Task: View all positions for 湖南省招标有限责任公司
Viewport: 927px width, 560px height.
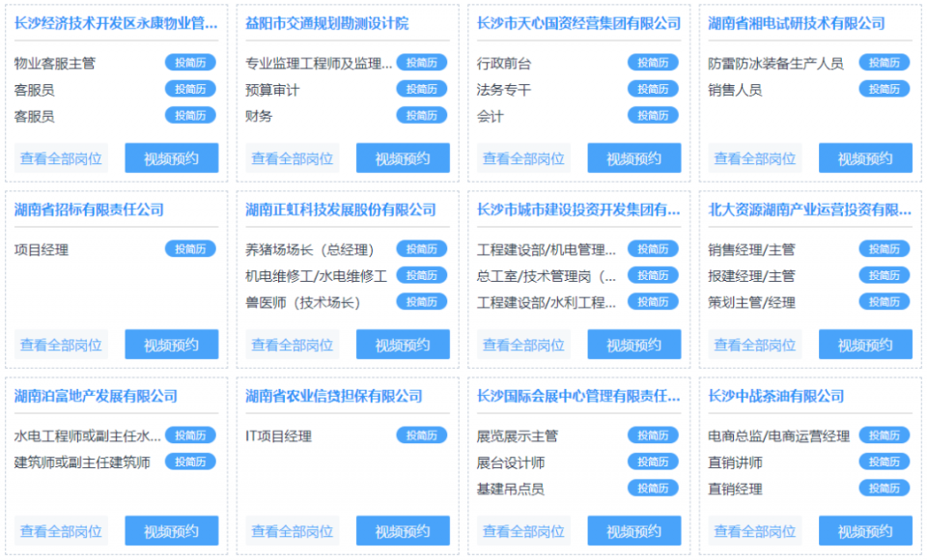Action: coord(61,344)
